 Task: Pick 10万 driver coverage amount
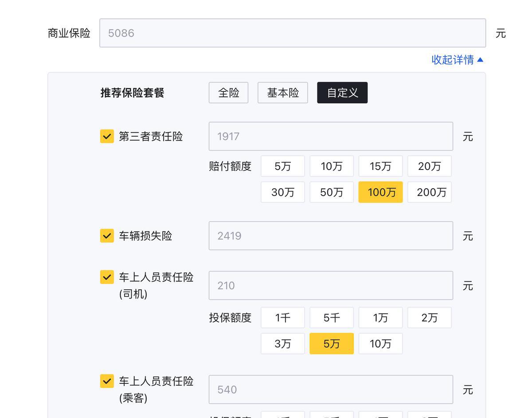[380, 344]
